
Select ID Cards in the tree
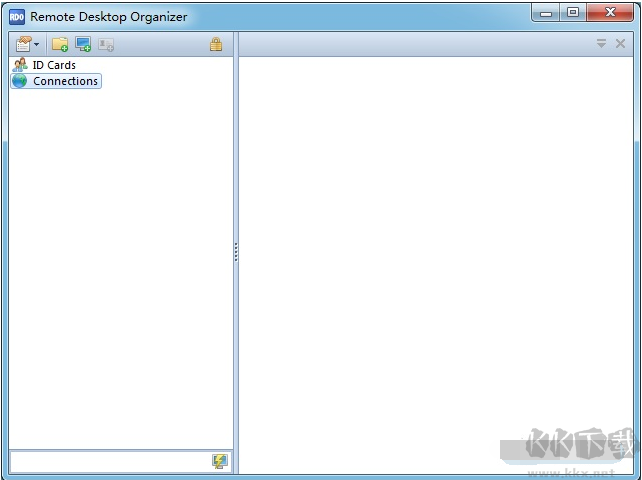(x=54, y=65)
